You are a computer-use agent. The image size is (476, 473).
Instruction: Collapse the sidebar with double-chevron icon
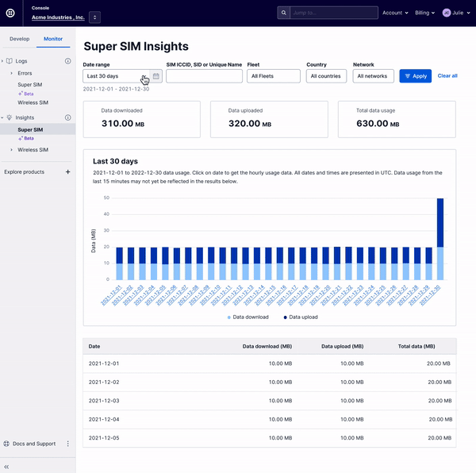tap(7, 467)
